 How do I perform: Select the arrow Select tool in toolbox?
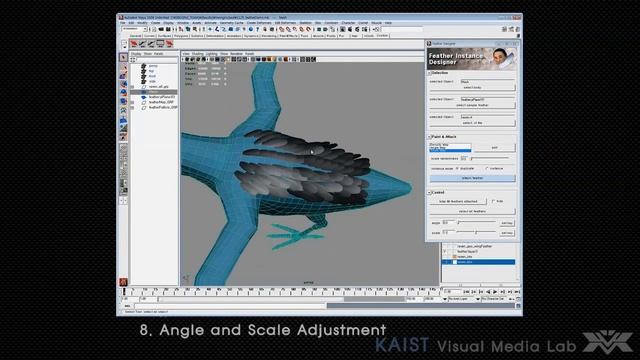123,58
